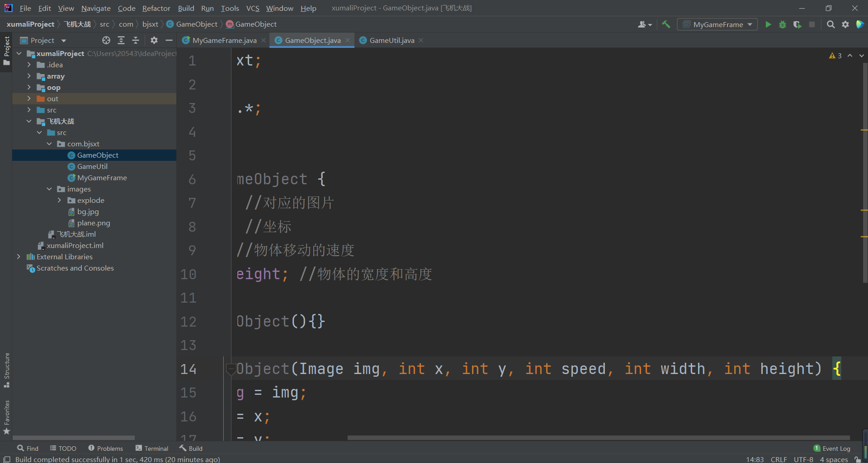Viewport: 868px width, 463px height.
Task: Expand the oop folder
Action: point(29,87)
